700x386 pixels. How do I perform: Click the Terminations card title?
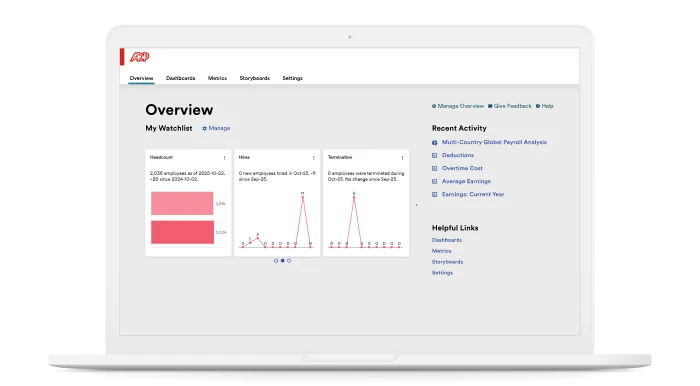point(340,158)
